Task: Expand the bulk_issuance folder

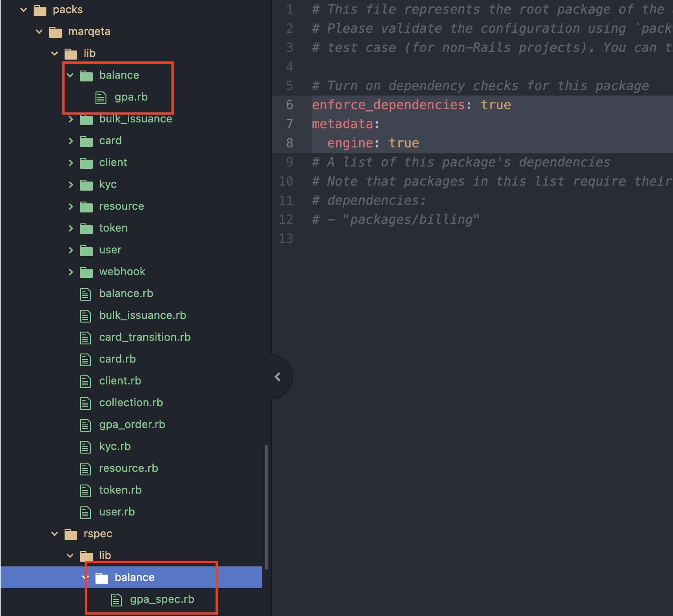Action: [x=70, y=119]
